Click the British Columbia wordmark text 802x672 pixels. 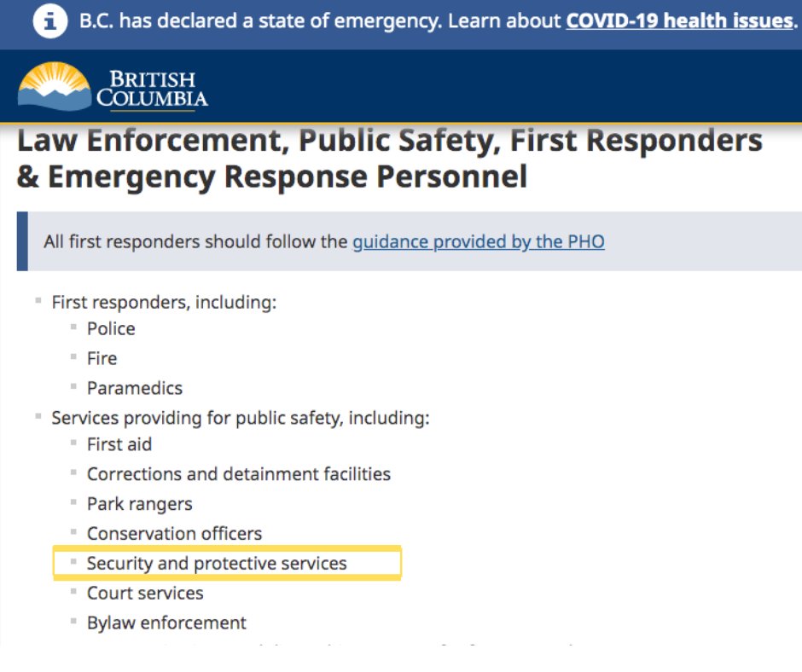click(x=153, y=89)
